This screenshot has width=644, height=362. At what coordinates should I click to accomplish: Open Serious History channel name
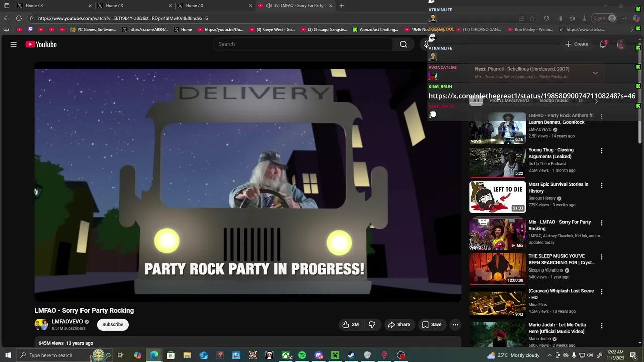pyautogui.click(x=542, y=198)
